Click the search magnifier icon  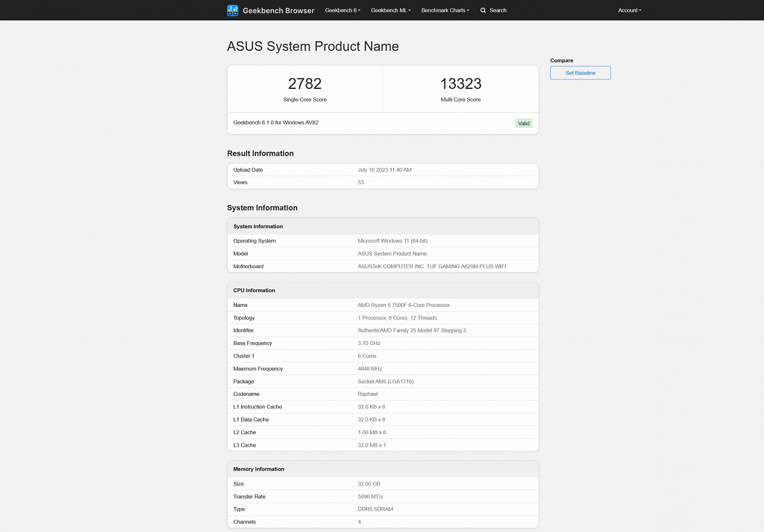(483, 10)
